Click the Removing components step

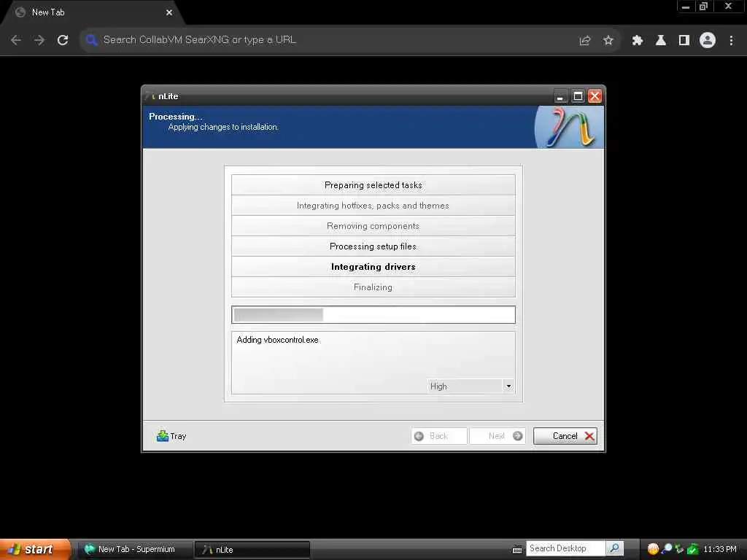373,226
